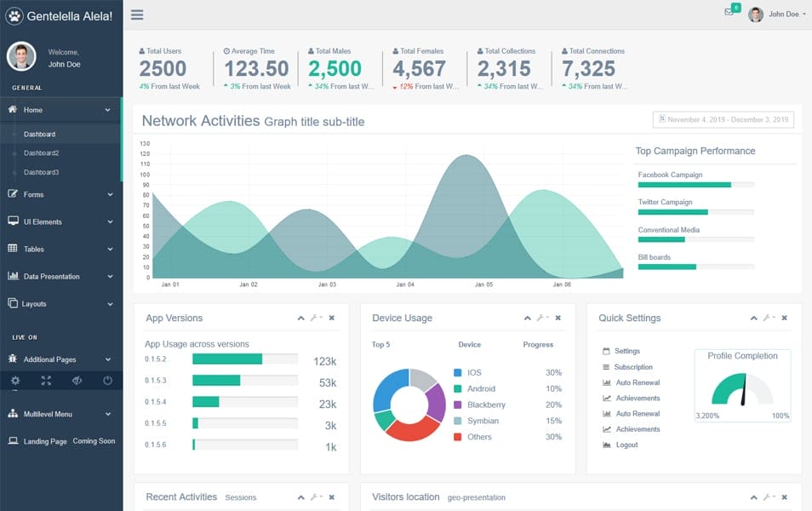The image size is (812, 511).
Task: Click the gear settings icon in sidebar footer
Action: (15, 381)
